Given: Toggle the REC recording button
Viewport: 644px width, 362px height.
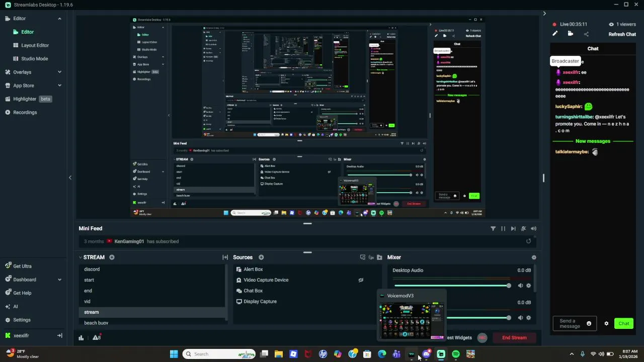Looking at the screenshot, I should point(482,338).
